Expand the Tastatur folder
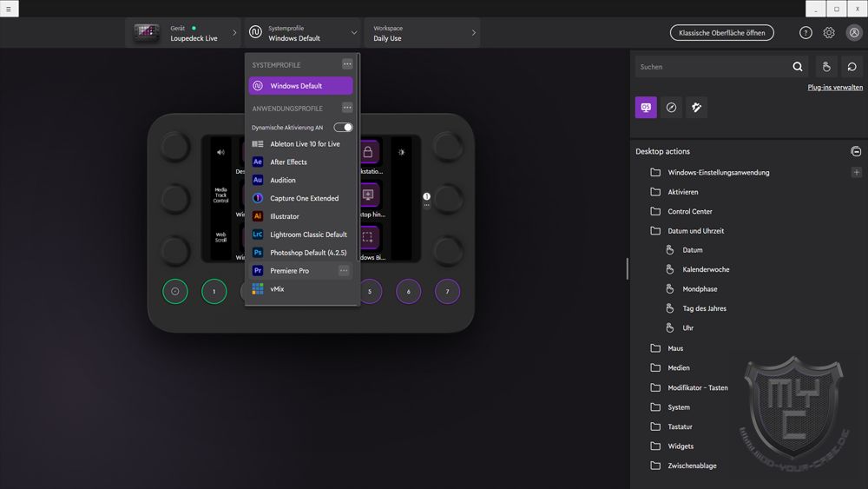 [671, 426]
